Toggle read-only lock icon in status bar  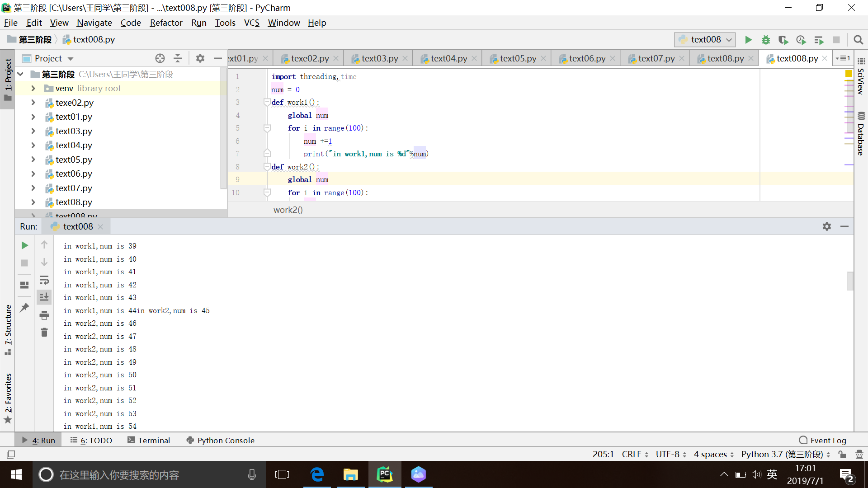tap(842, 454)
